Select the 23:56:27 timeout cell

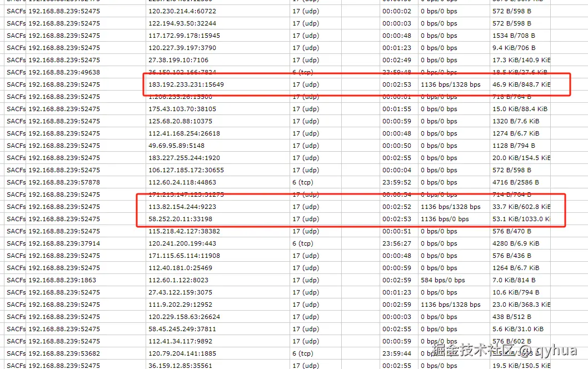pos(397,243)
